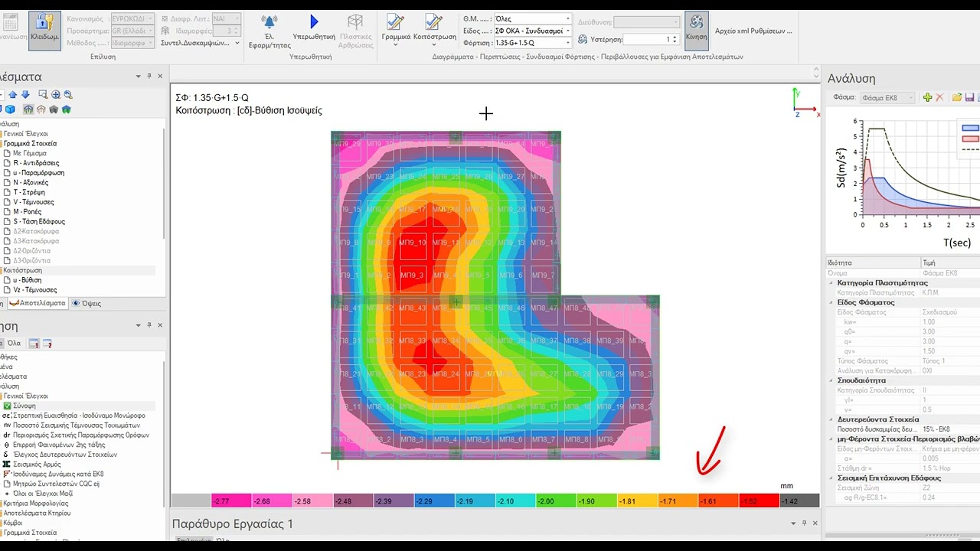The height and width of the screenshot is (551, 980).
Task: Select S - Τάση Εδάφους in results tree
Action: click(x=39, y=222)
